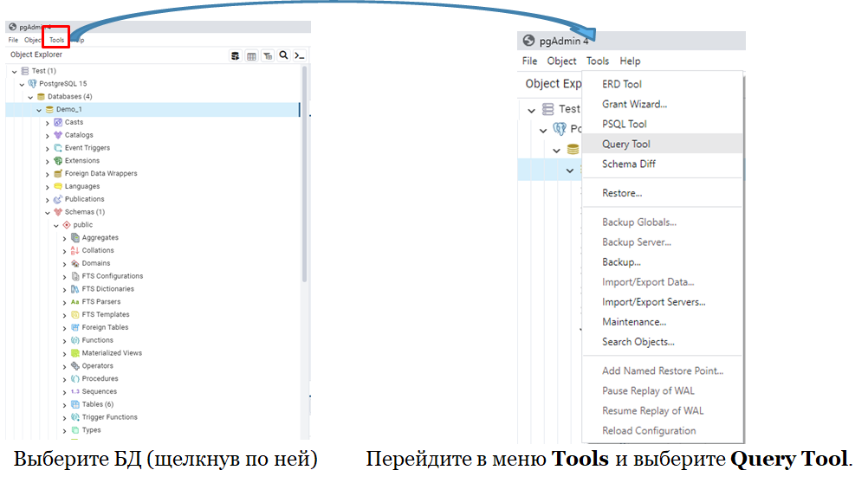Image resolution: width=868 pixels, height=483 pixels.
Task: Click the Filtered Rows icon in toolbar
Action: point(268,55)
